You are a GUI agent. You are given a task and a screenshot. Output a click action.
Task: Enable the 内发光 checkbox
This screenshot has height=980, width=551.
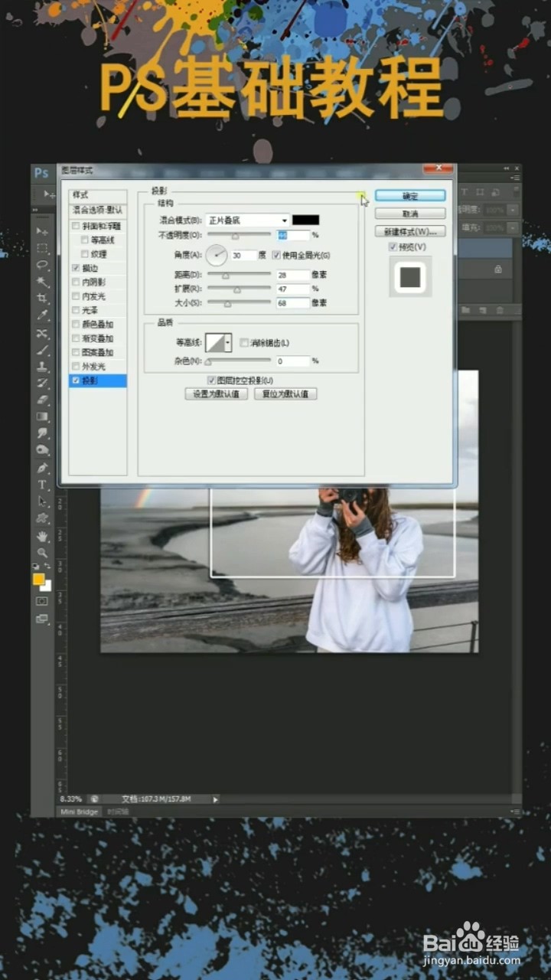(x=75, y=296)
